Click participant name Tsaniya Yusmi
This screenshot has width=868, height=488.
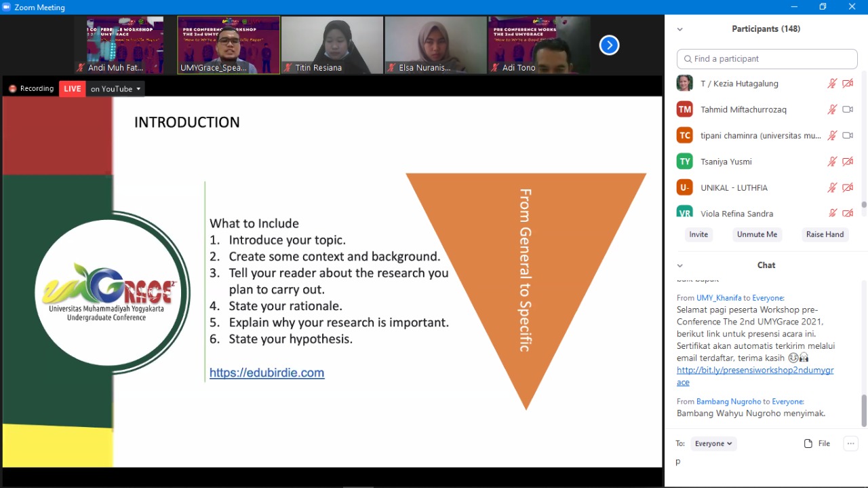click(726, 162)
